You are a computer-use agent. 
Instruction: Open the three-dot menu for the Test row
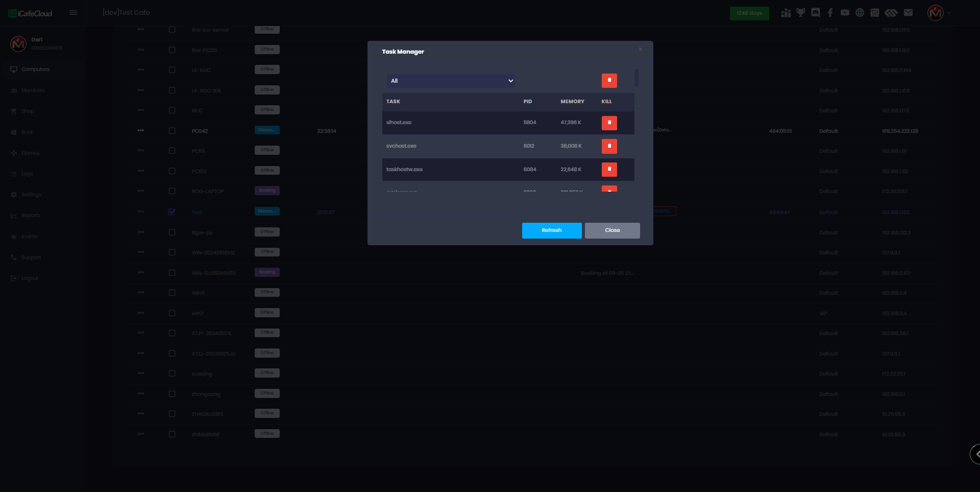pyautogui.click(x=141, y=212)
